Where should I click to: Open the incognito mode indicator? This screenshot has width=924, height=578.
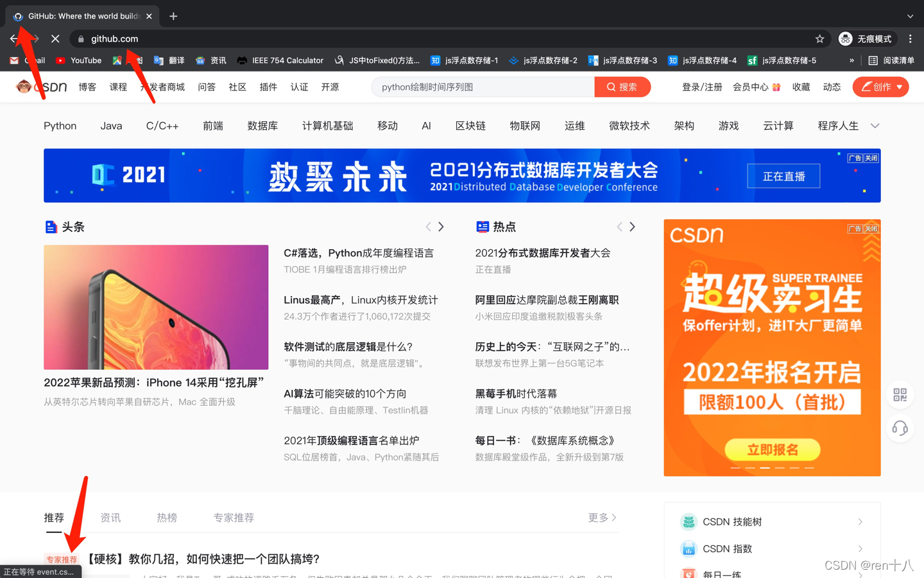(x=866, y=39)
